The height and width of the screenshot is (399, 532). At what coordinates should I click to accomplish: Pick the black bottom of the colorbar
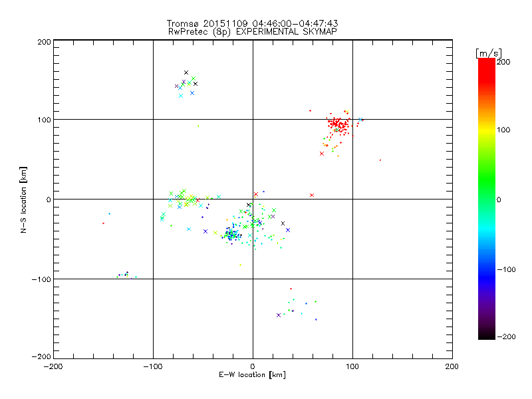tap(487, 336)
